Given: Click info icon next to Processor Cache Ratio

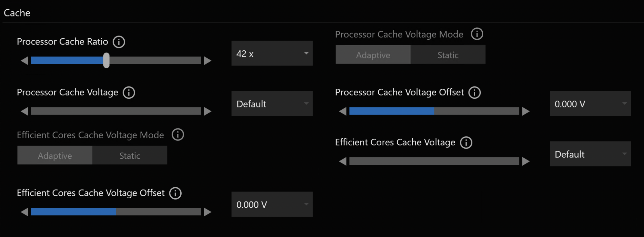Looking at the screenshot, I should click(x=119, y=42).
